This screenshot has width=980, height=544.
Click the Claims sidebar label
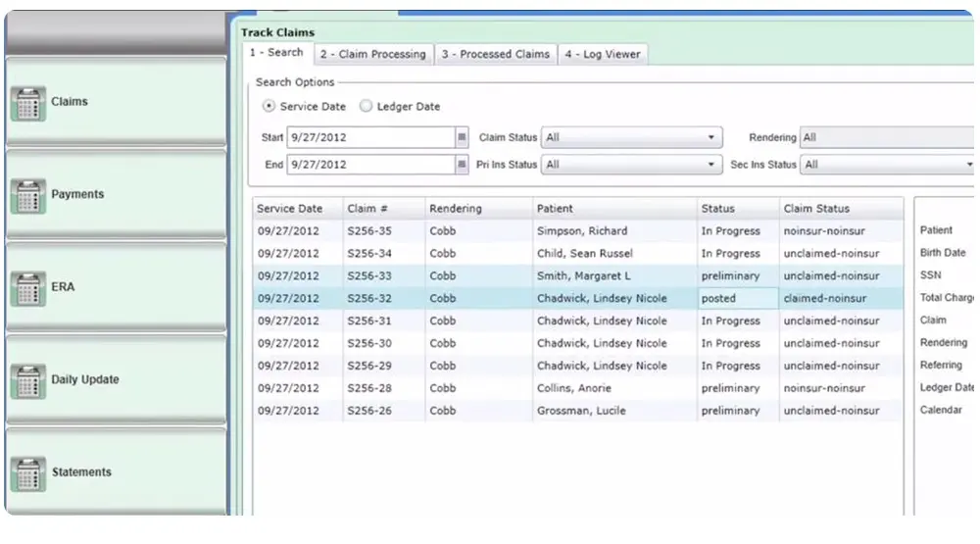70,101
